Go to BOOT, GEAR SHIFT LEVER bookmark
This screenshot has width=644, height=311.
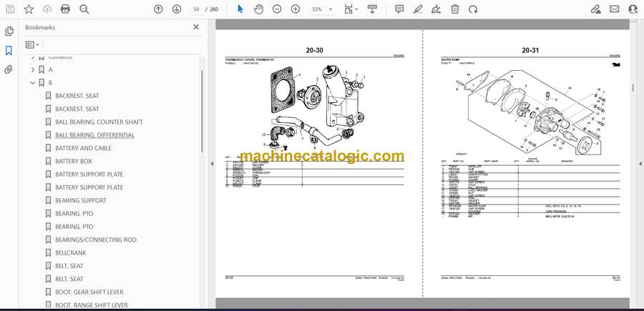click(89, 292)
